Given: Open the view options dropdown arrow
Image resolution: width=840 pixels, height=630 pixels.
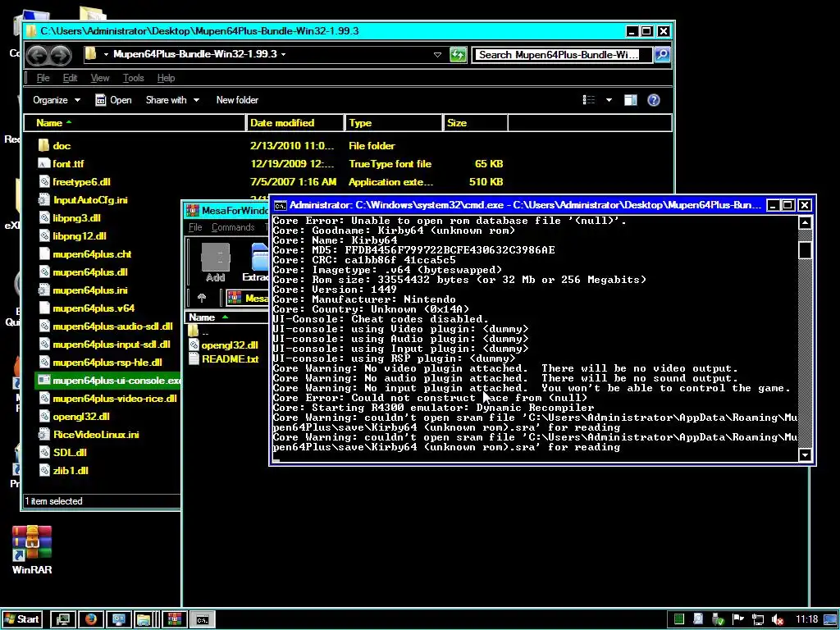Looking at the screenshot, I should click(x=609, y=100).
